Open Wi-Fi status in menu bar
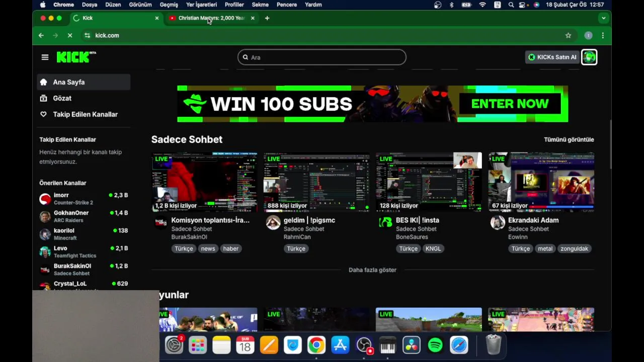Image resolution: width=644 pixels, height=362 pixels. coord(482,5)
